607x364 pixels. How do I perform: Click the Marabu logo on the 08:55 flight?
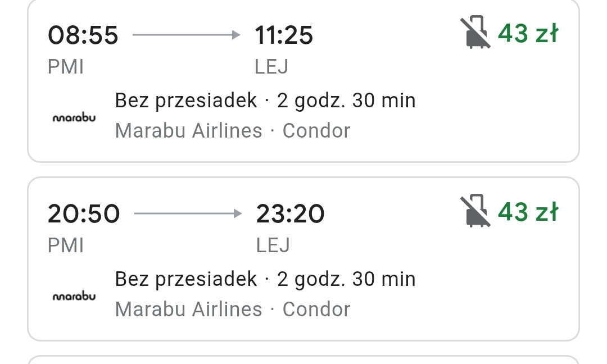coord(74,117)
